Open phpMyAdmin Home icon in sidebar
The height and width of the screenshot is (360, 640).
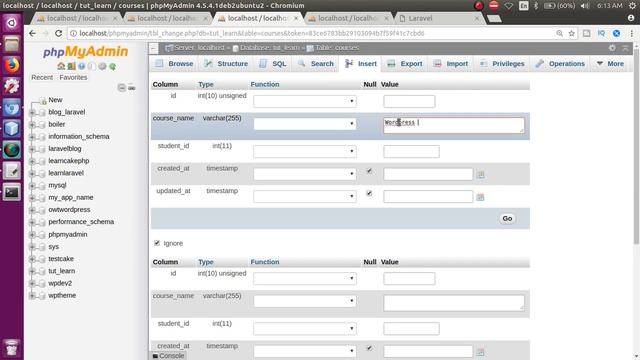pyautogui.click(x=61, y=66)
